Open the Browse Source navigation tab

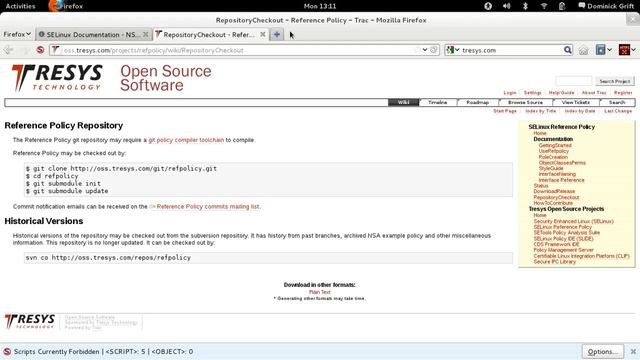[525, 102]
